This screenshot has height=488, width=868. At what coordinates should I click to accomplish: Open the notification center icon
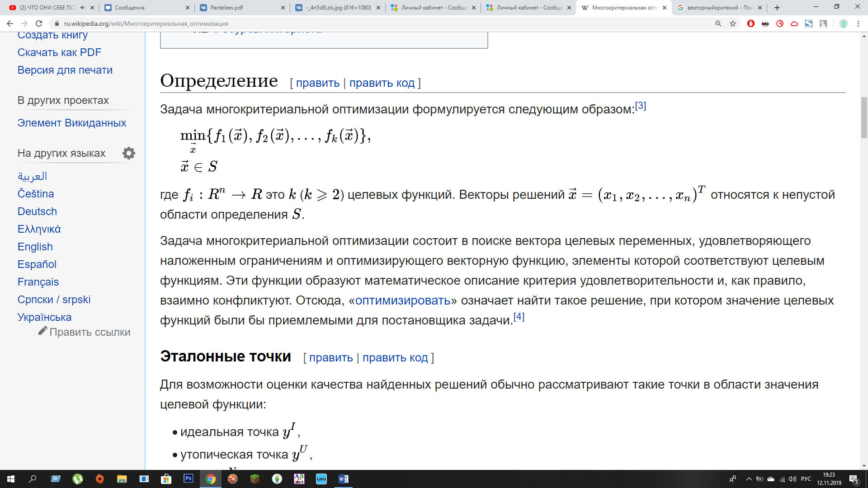pos(854,479)
